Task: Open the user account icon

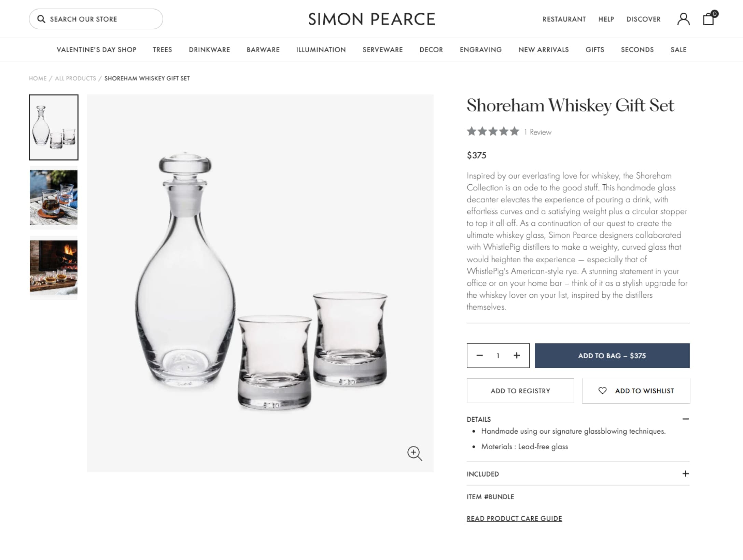Action: click(x=683, y=19)
